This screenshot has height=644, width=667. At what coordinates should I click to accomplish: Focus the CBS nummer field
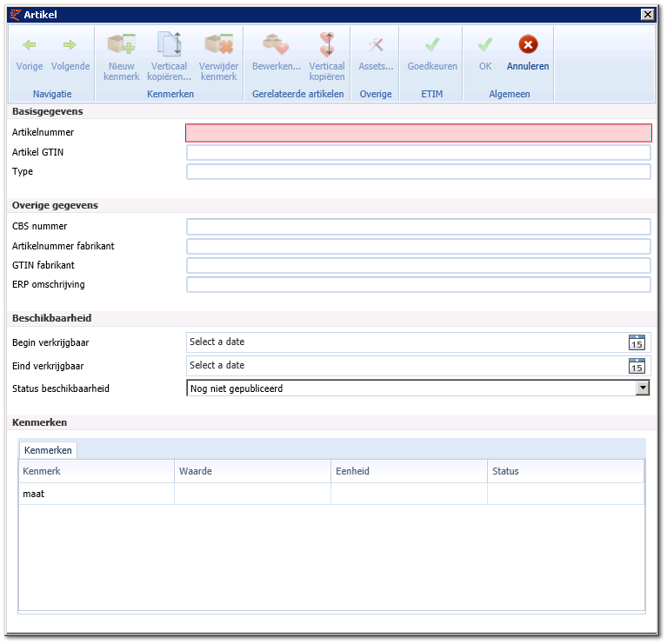point(418,227)
